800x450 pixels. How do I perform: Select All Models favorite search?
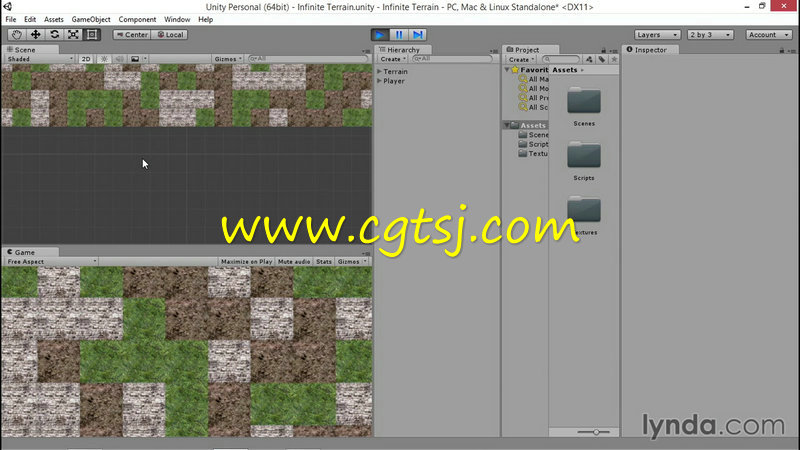[x=534, y=88]
